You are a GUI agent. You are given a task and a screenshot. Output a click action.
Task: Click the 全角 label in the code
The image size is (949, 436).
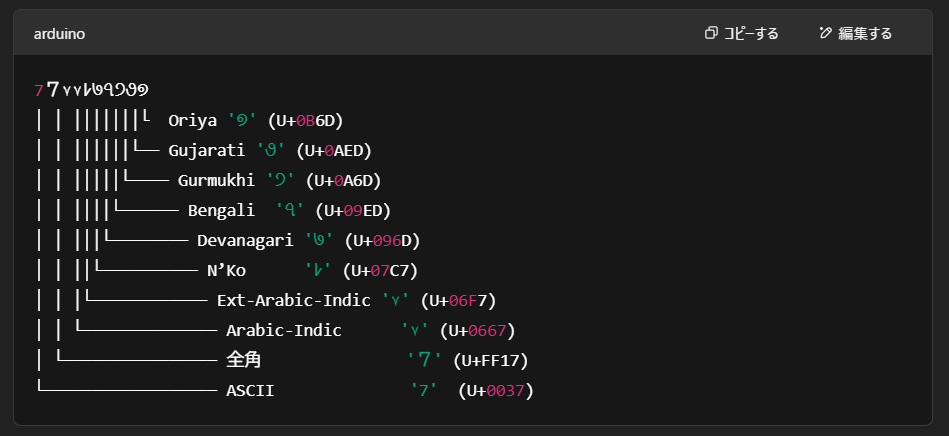point(245,360)
